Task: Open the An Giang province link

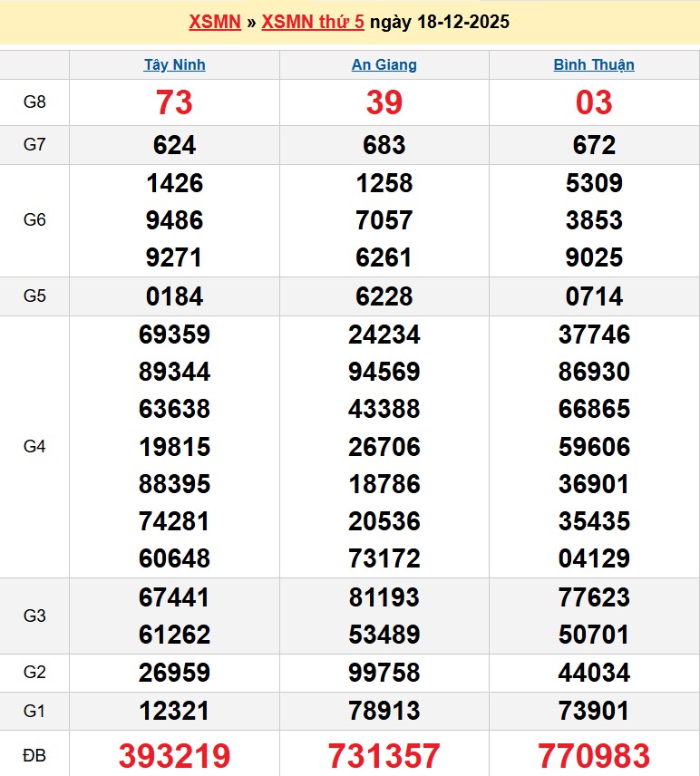Action: coord(384,65)
